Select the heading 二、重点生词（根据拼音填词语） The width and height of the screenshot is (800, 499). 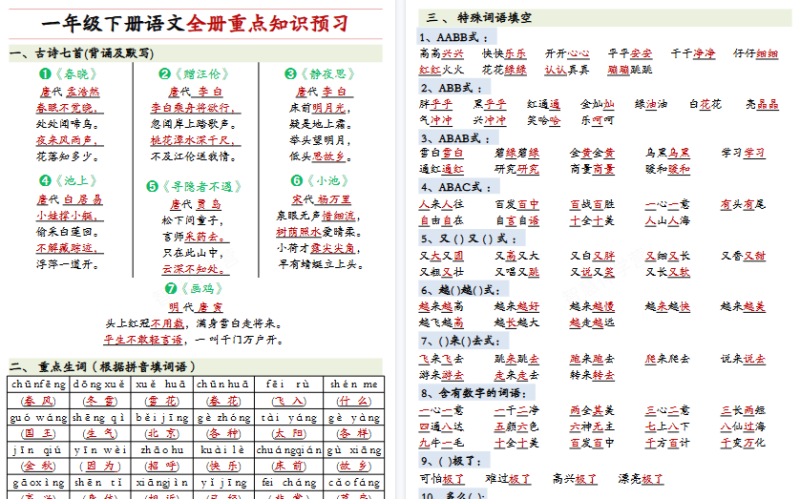pyautogui.click(x=102, y=366)
